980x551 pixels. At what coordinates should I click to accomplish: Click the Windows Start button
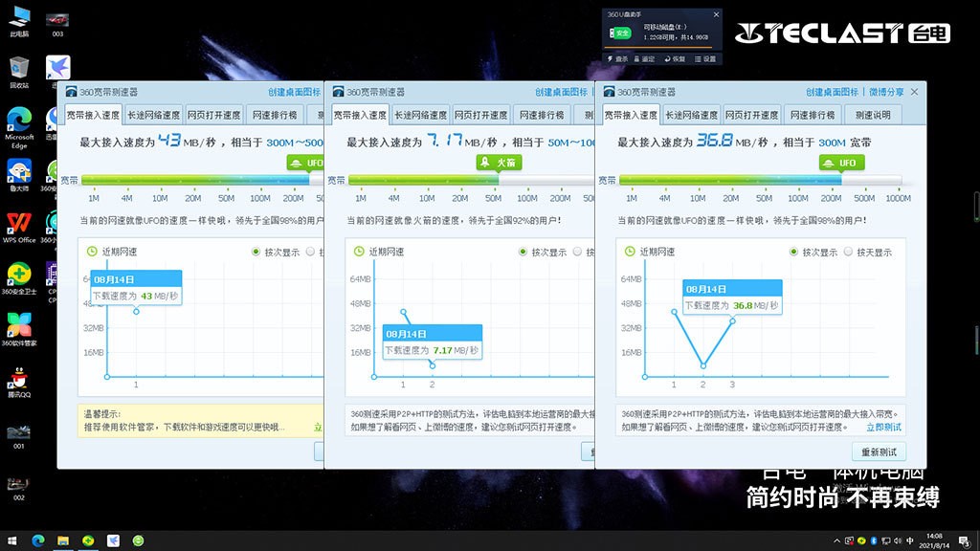[11, 541]
